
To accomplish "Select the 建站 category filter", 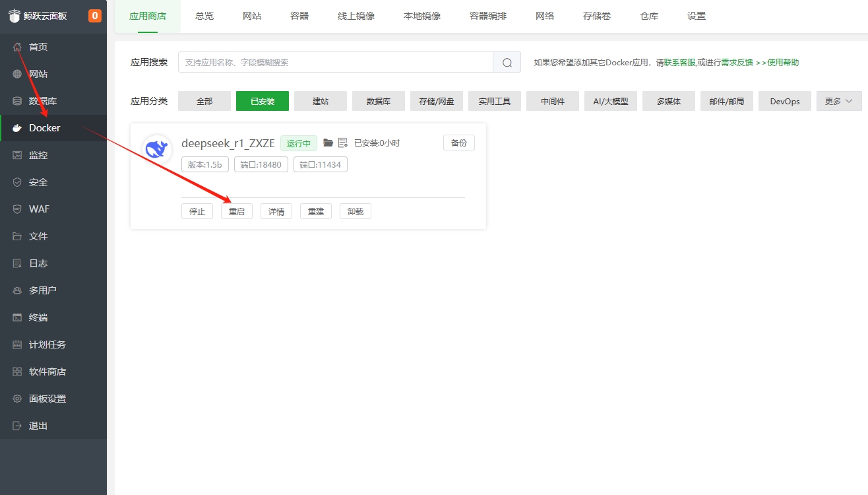I will 321,101.
